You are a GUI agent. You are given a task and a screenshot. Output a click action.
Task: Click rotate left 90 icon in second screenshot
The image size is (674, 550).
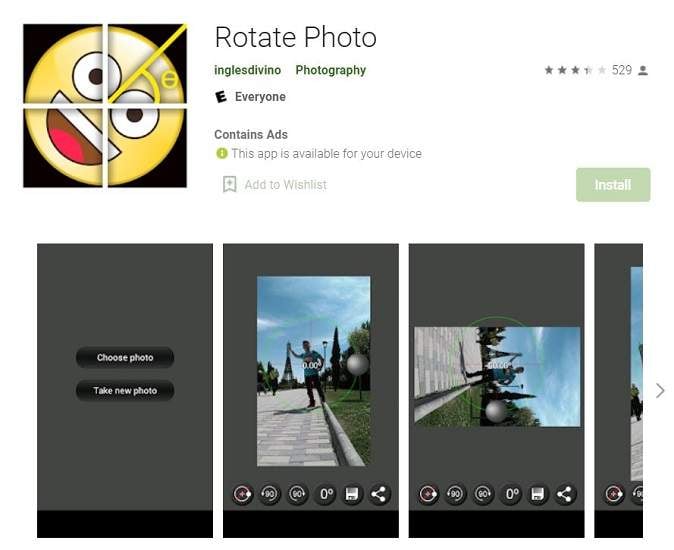coord(270,494)
